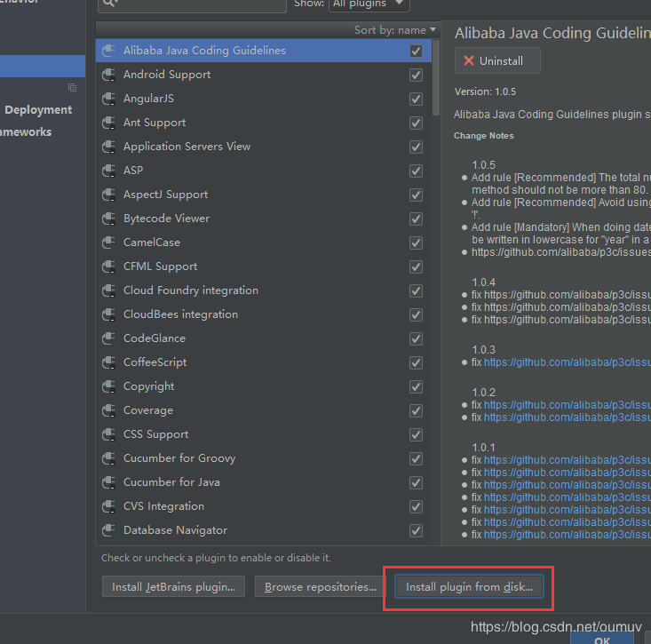Click the Uninstall button
Viewport: 651px width, 644px height.
click(x=497, y=60)
